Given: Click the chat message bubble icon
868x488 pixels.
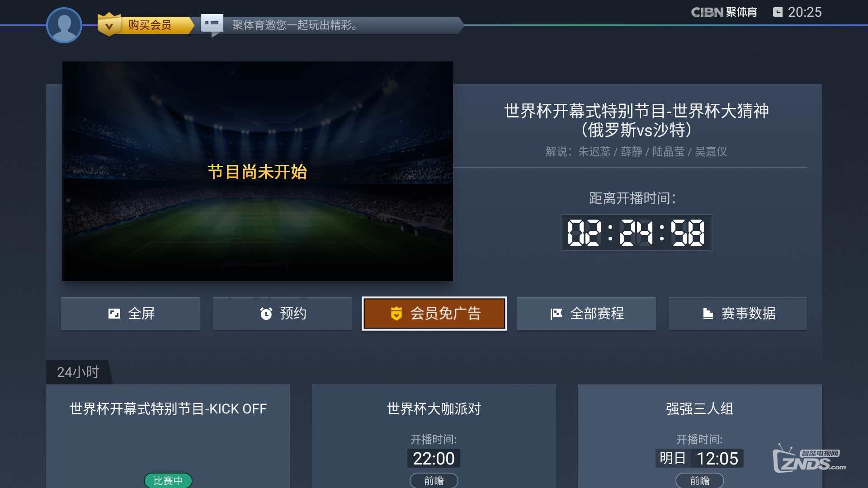Looking at the screenshot, I should coord(212,23).
